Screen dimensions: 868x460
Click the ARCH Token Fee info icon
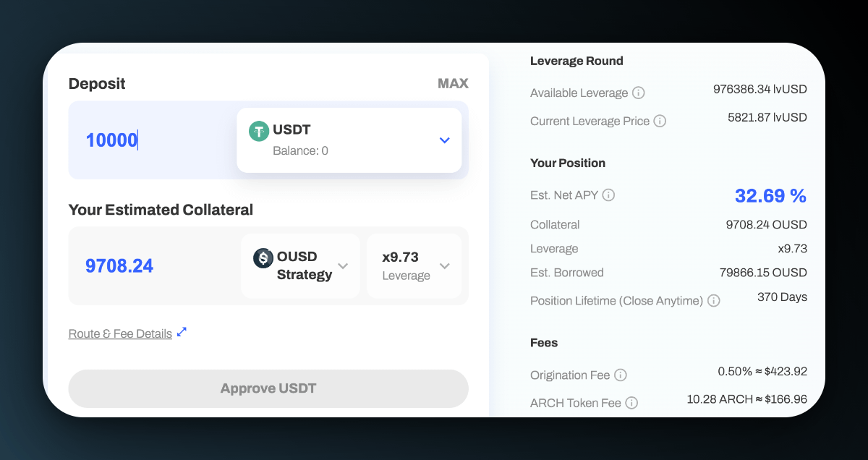coord(631,404)
